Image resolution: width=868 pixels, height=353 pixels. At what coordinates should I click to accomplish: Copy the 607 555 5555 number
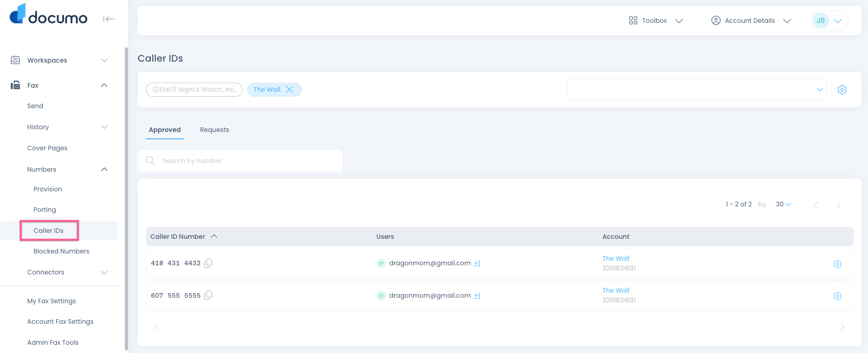[x=208, y=295]
